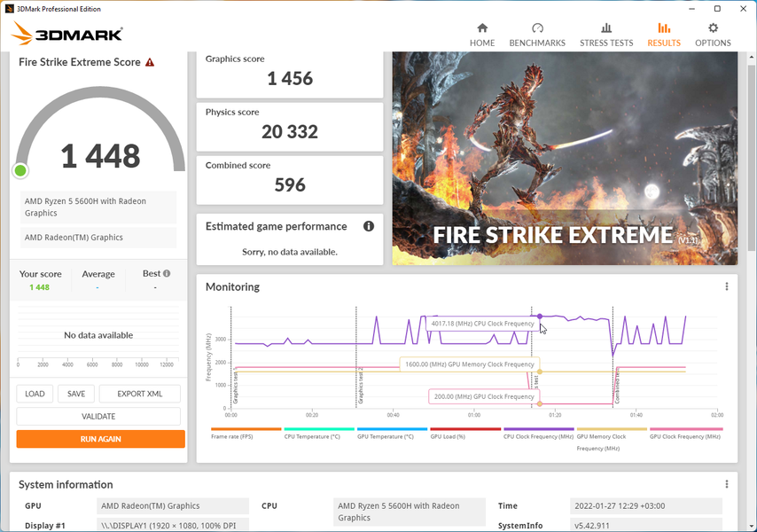The width and height of the screenshot is (757, 532).
Task: Click the 3DMark logo
Action: click(x=66, y=34)
